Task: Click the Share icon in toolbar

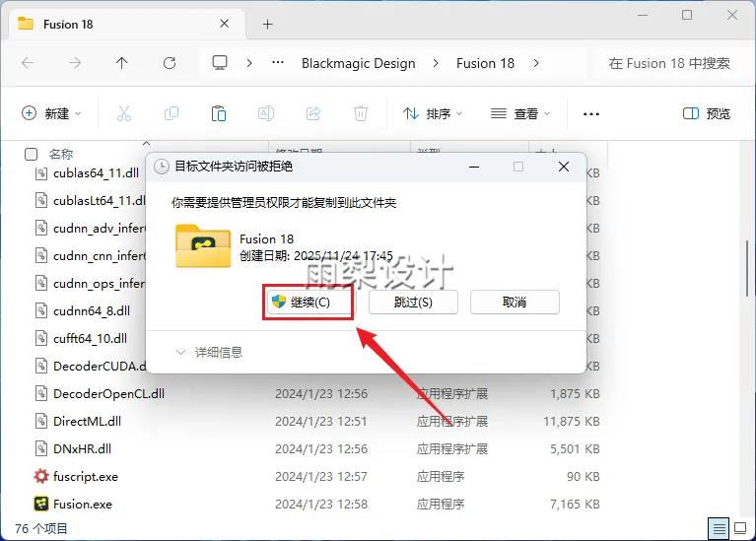Action: pyautogui.click(x=313, y=113)
